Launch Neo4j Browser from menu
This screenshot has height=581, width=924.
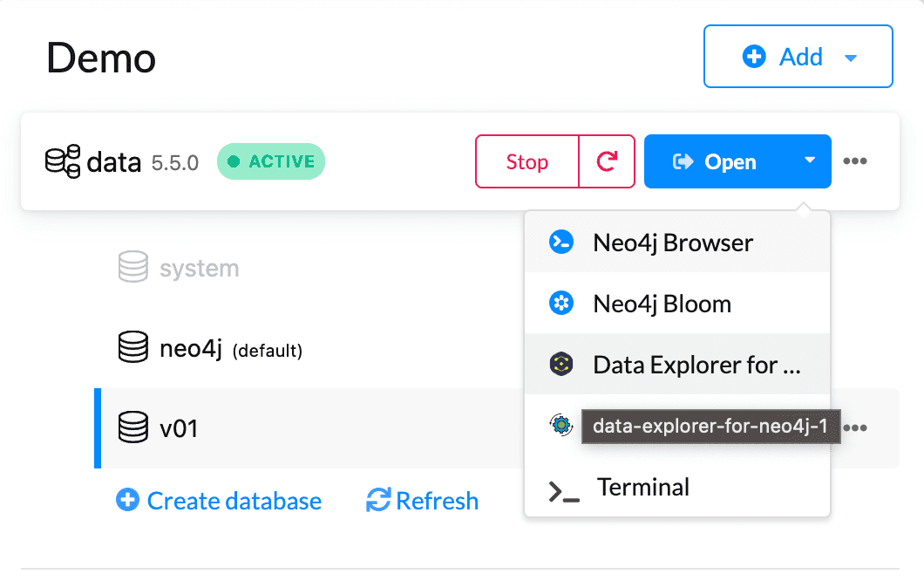tap(677, 243)
